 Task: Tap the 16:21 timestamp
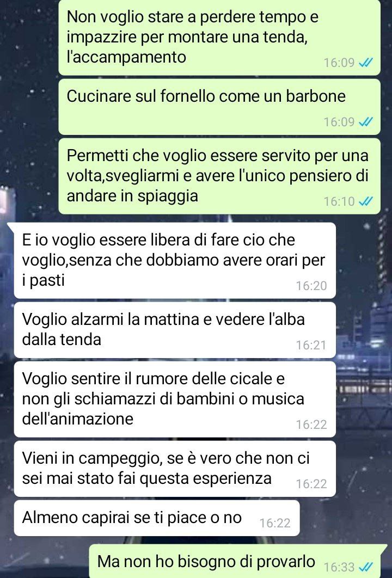point(311,345)
